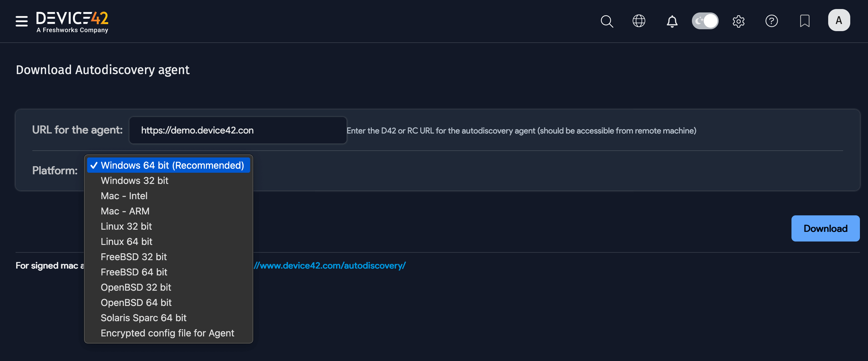Choose FreeBSD 32 bit platform option
The height and width of the screenshot is (361, 868).
(134, 256)
